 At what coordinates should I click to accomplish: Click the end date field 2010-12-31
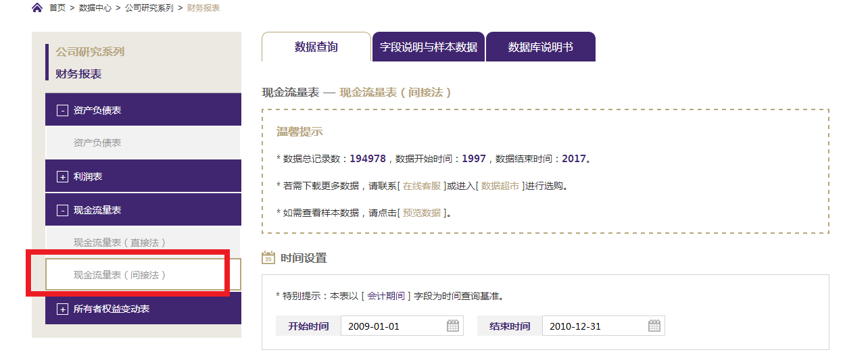click(x=604, y=326)
